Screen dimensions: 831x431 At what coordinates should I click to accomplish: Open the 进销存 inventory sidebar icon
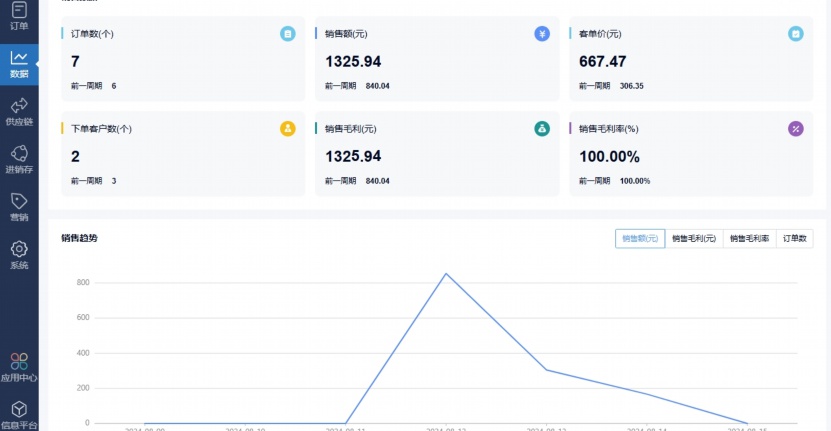click(x=19, y=158)
